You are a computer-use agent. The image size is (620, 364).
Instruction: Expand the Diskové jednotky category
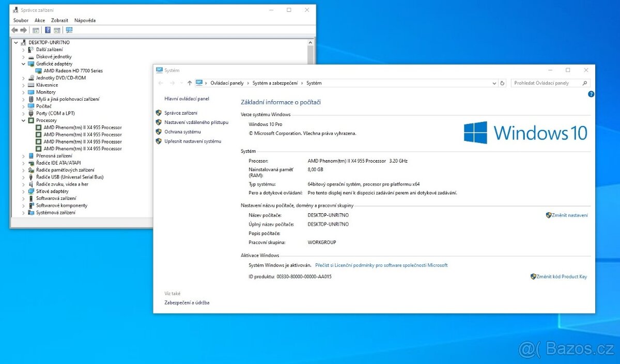[23, 57]
